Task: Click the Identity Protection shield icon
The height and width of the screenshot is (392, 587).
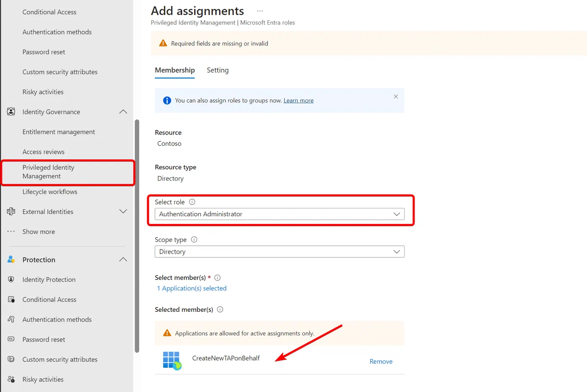Action: [x=11, y=279]
